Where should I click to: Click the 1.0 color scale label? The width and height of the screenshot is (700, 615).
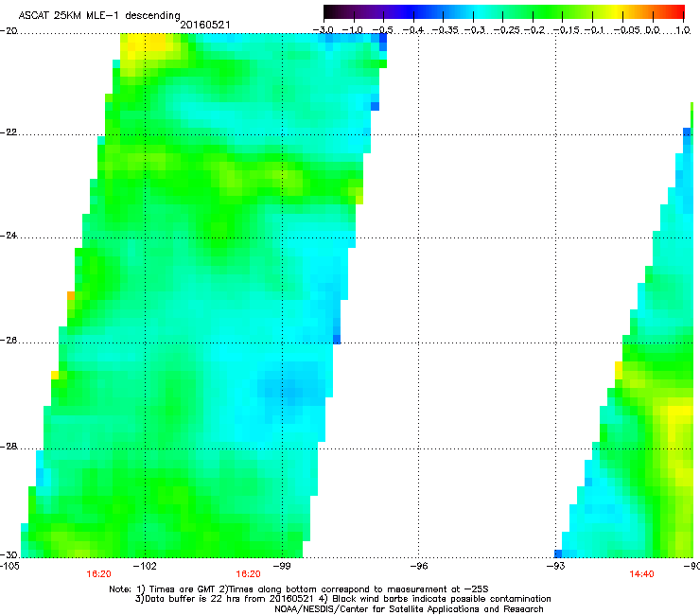point(684,30)
